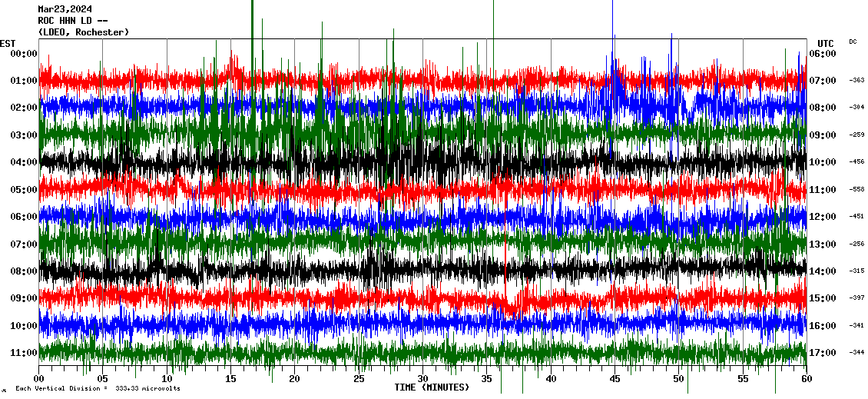
Task: Click the 30 minute tick label
Action: coord(422,379)
